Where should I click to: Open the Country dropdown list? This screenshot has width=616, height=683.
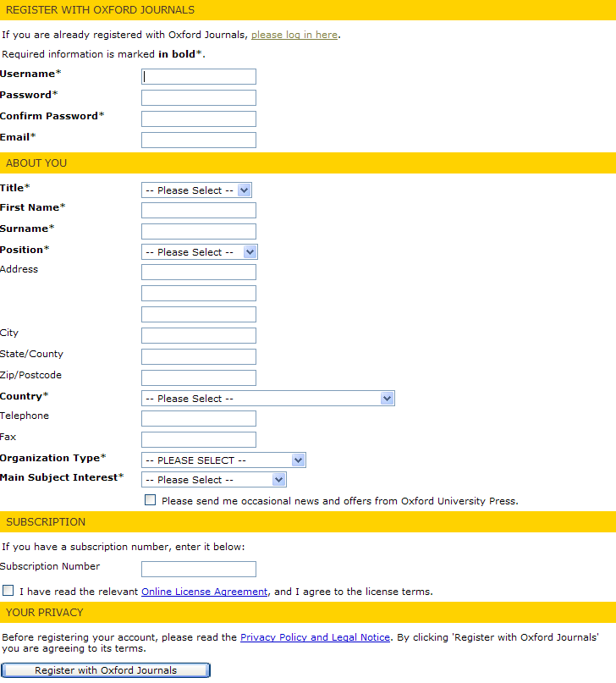(267, 399)
